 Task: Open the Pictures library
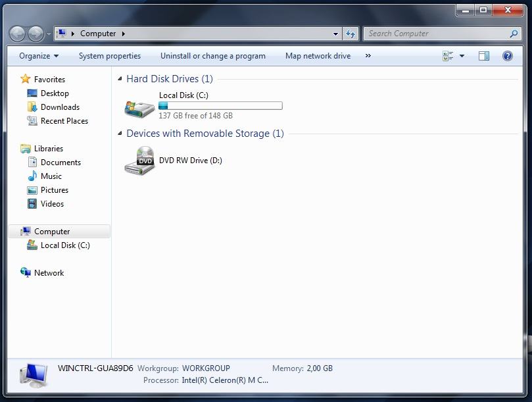point(55,190)
